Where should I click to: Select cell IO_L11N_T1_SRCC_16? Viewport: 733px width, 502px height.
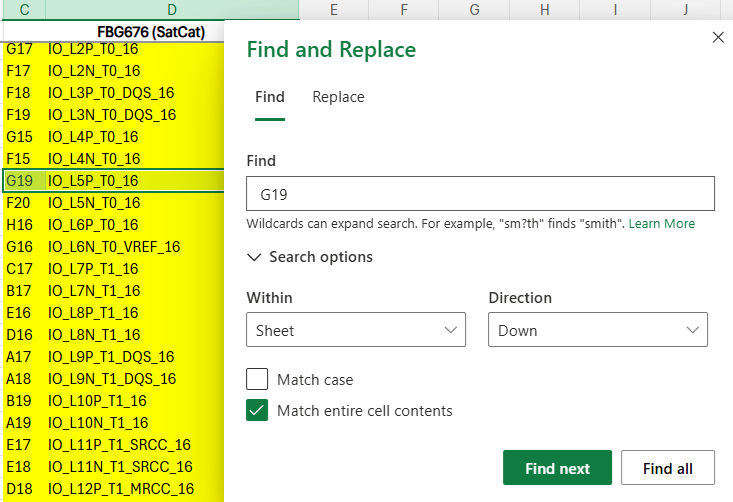click(135, 466)
